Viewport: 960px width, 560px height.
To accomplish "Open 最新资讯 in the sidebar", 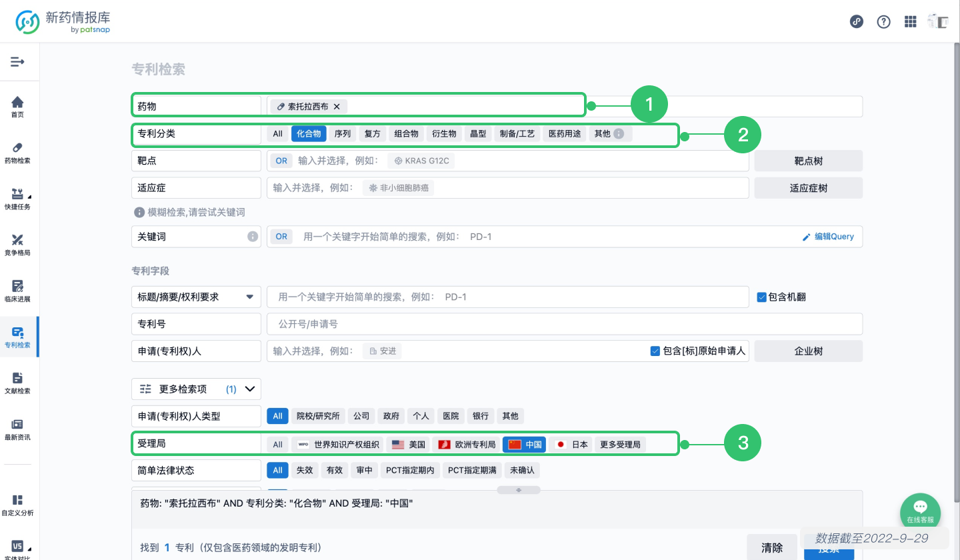I will tap(17, 429).
